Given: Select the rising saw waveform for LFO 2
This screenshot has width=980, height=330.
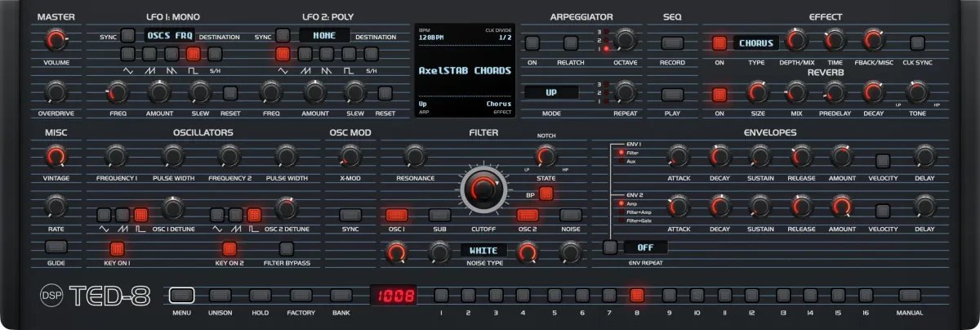Looking at the screenshot, I should (x=305, y=54).
